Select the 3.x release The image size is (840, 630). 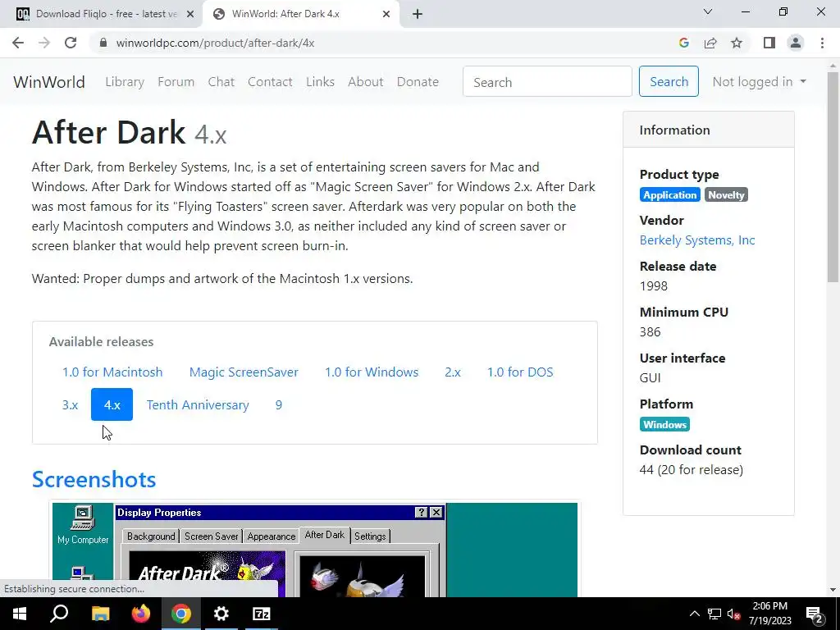(x=71, y=405)
